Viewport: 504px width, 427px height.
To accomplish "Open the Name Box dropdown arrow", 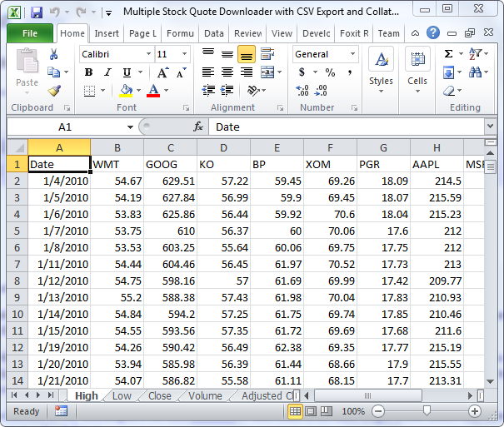I will point(130,127).
